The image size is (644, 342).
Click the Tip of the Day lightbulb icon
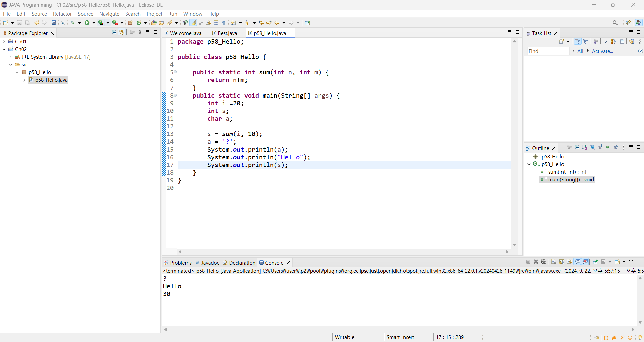click(x=640, y=338)
